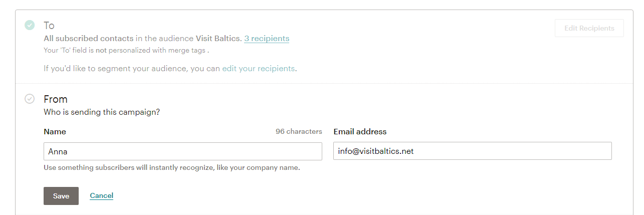Screen dimensions: 644x215
Task: Open the 3 recipients link
Action: coord(267,38)
